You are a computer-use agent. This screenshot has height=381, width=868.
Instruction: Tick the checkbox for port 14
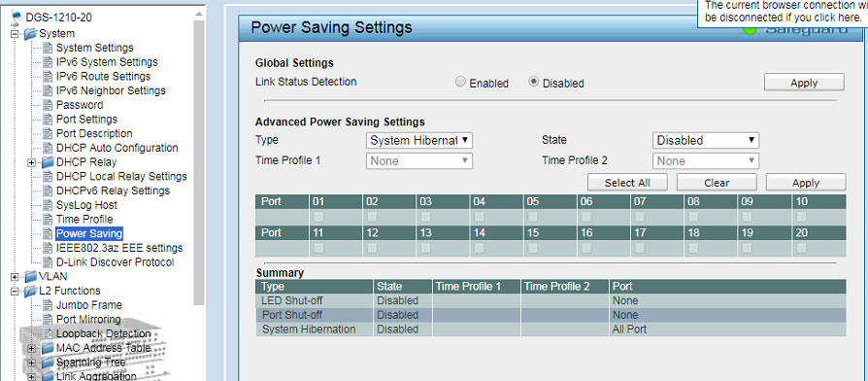pyautogui.click(x=480, y=248)
